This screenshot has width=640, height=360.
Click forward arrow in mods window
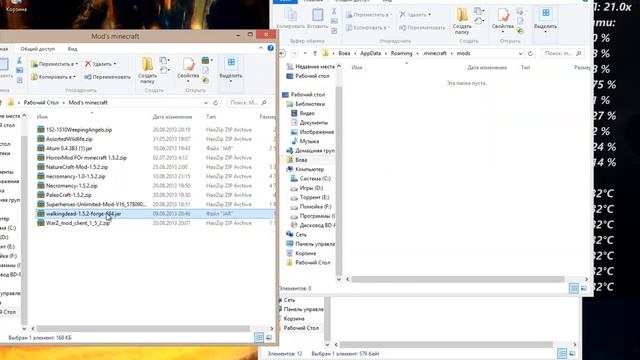pyautogui.click(x=294, y=53)
